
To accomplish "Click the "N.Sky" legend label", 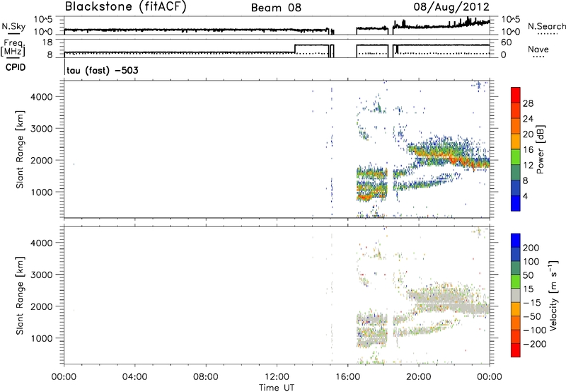I will 13,26.
